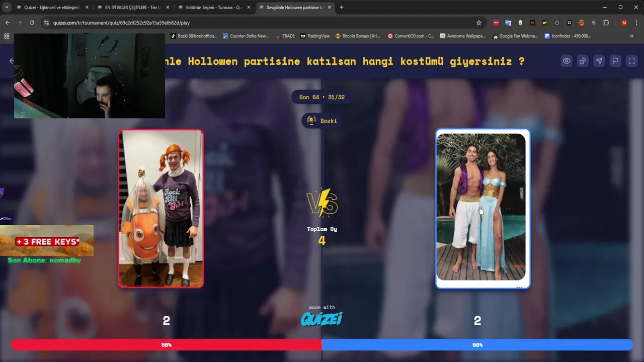The height and width of the screenshot is (362, 644).
Task: Click the grey square extension icon
Action: click(557, 23)
